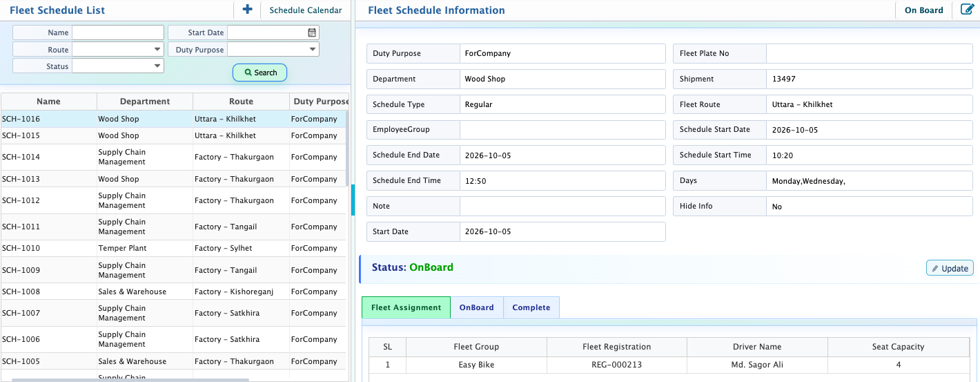Sort by the Department column header

click(145, 102)
